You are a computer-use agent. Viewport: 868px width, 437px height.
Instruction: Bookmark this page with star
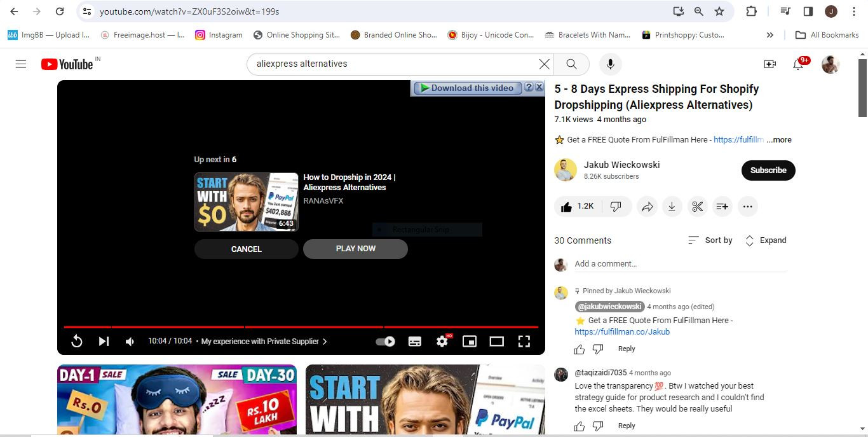click(719, 11)
